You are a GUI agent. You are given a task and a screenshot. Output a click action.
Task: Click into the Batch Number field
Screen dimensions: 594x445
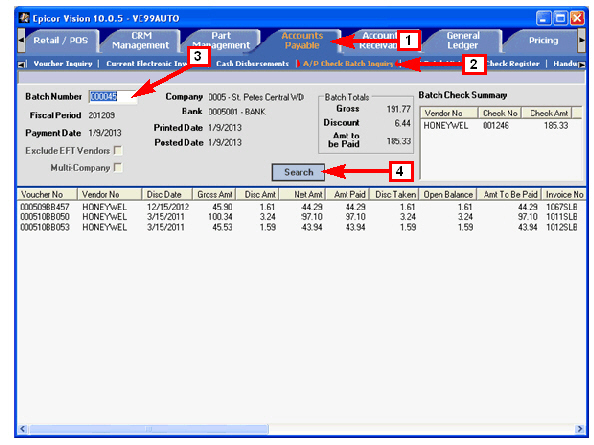(113, 97)
